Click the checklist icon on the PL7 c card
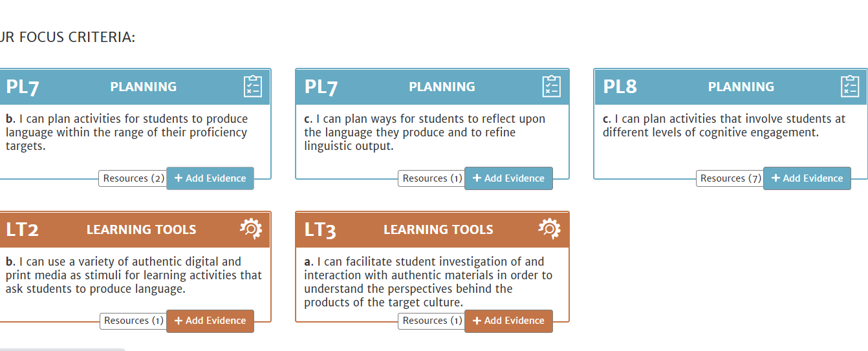This screenshot has height=351, width=868. [x=551, y=86]
